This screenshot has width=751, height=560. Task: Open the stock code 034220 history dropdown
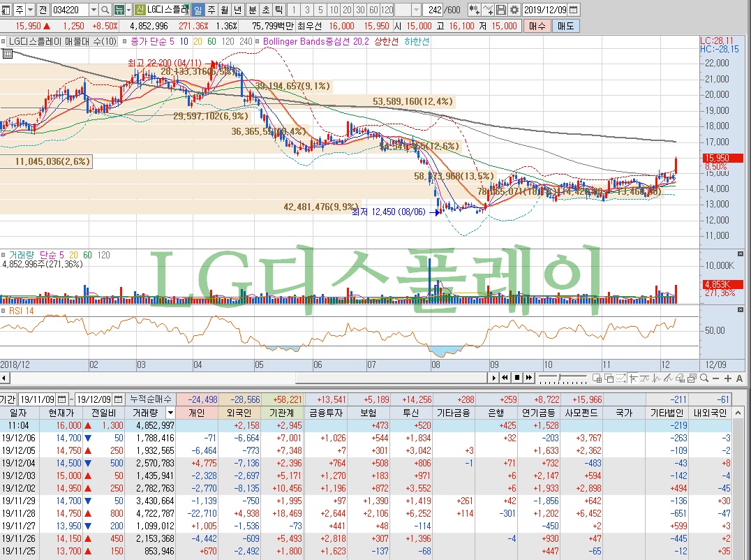94,10
